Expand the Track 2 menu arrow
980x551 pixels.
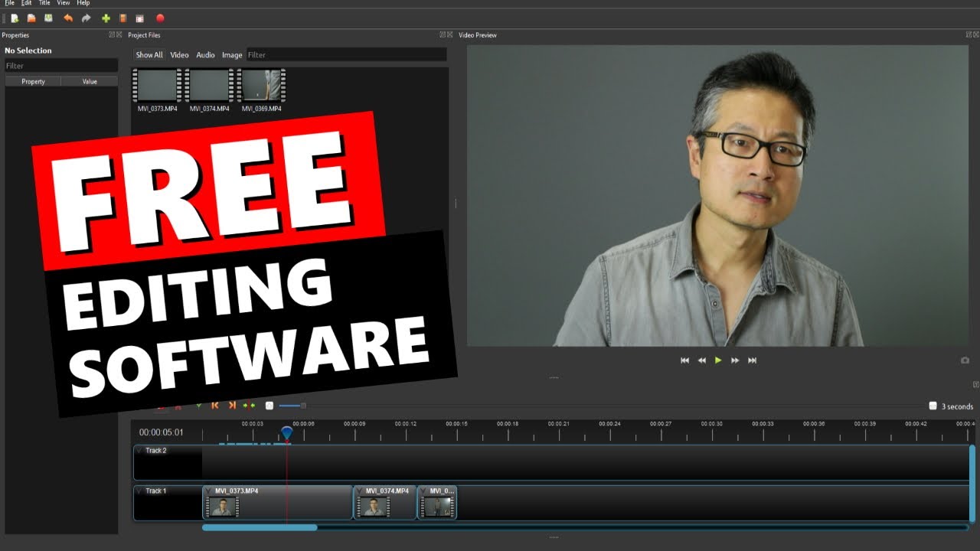140,451
